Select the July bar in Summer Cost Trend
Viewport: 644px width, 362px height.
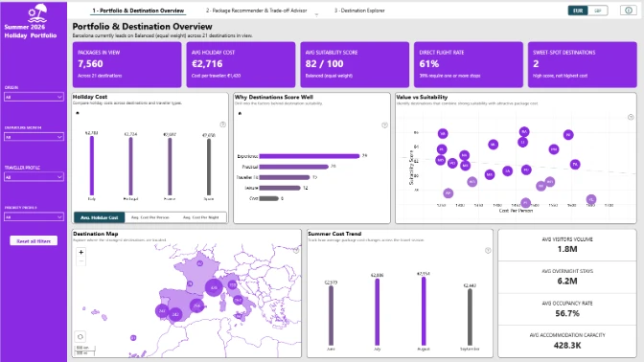(377, 312)
